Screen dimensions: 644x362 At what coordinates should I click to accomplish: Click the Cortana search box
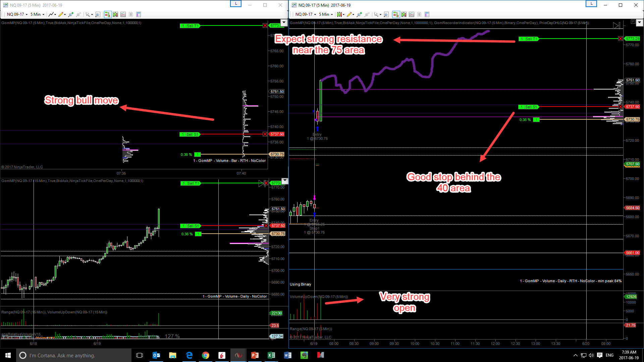click(74, 355)
